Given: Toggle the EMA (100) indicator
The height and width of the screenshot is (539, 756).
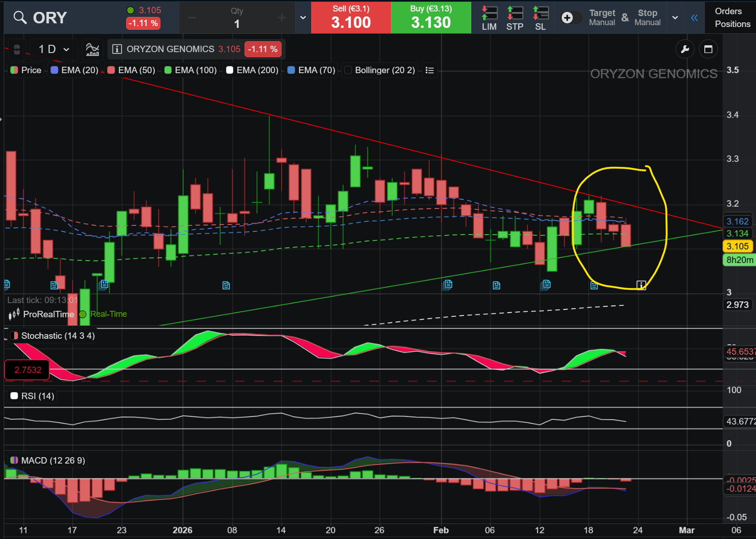Looking at the screenshot, I should click(x=191, y=70).
